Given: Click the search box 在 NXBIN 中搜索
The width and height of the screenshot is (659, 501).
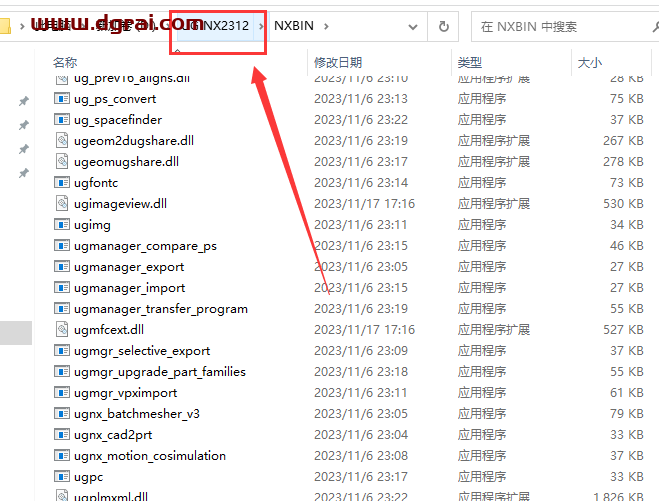Looking at the screenshot, I should coord(563,27).
